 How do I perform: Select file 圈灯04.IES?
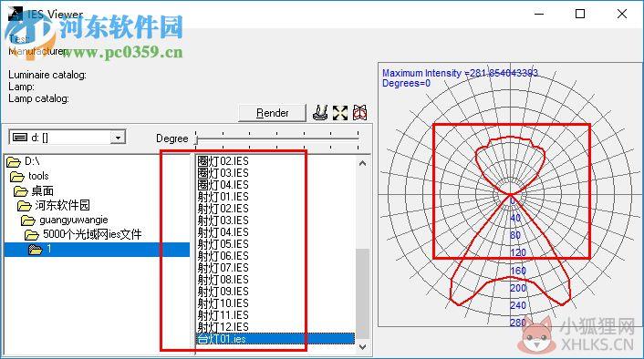223,185
